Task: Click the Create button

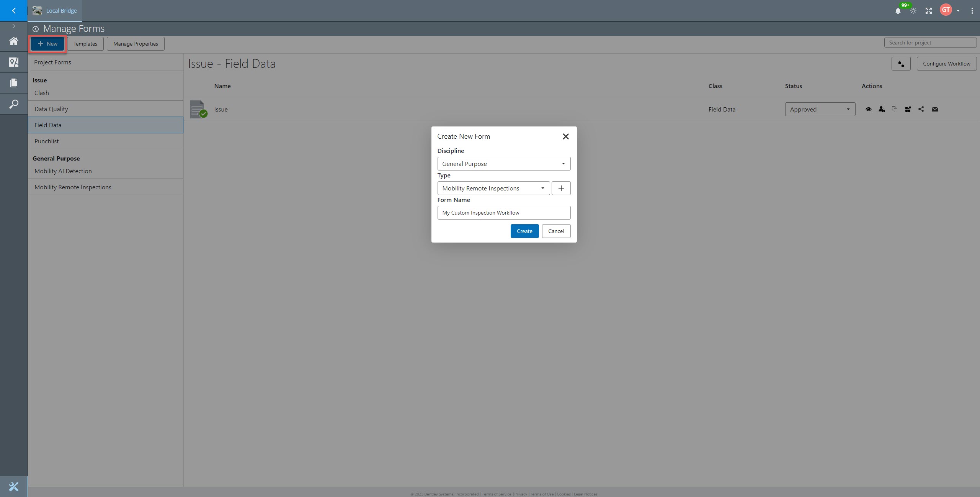Action: (524, 231)
